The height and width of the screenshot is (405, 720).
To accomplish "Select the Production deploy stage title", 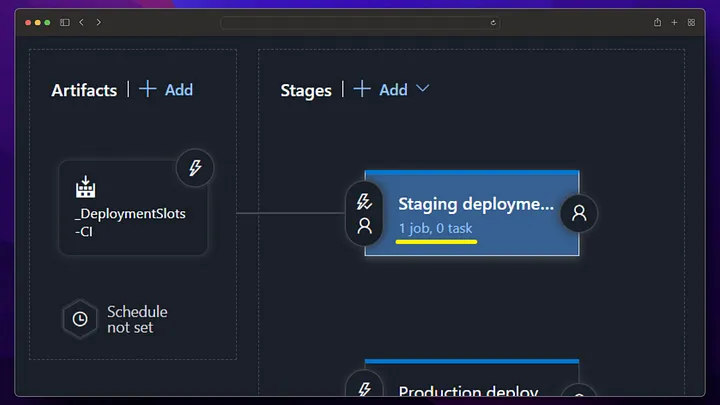I will 468,391.
